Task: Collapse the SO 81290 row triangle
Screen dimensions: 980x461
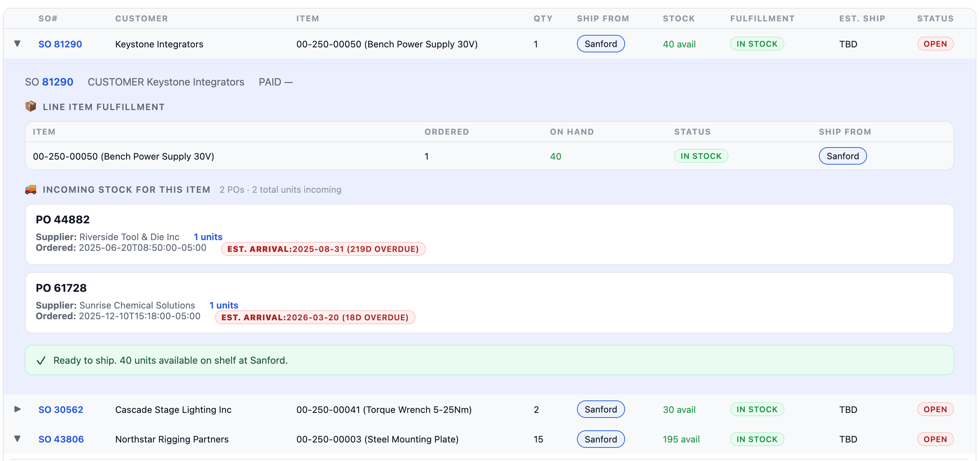Action: 17,44
